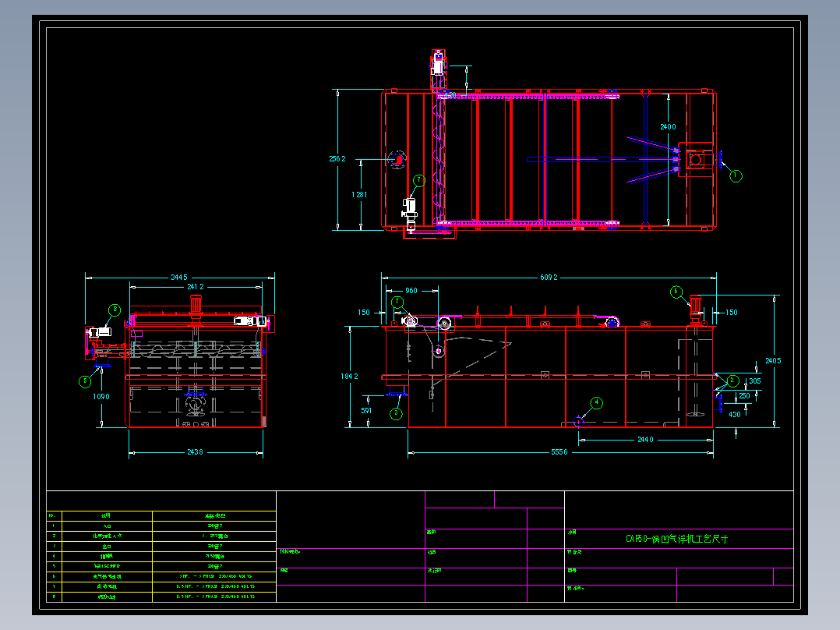
Task: Pick the left 150 dimension in side view
Action: coord(364,312)
